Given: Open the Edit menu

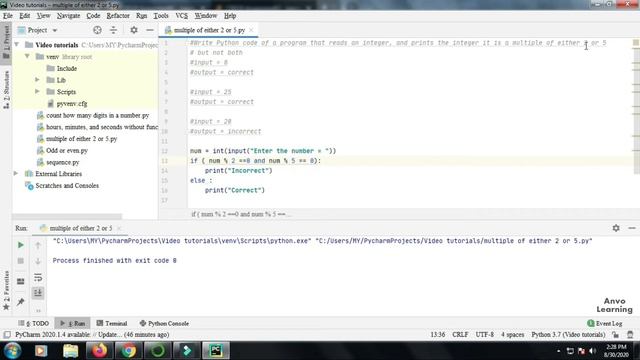Looking at the screenshot, I should point(24,16).
